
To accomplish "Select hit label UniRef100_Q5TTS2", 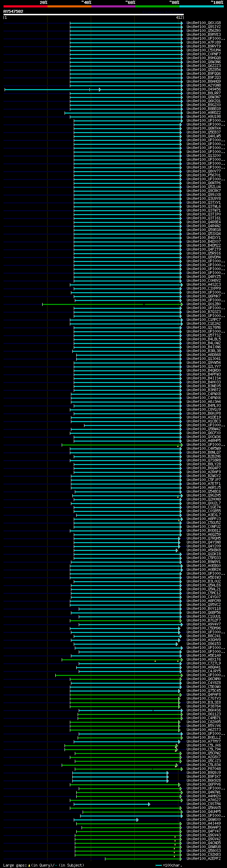I will point(204,335).
